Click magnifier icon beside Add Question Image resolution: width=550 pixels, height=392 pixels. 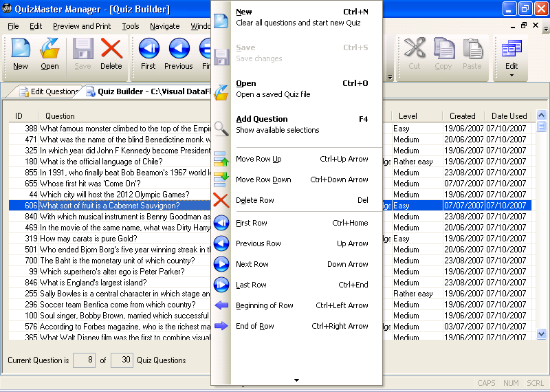pos(221,129)
